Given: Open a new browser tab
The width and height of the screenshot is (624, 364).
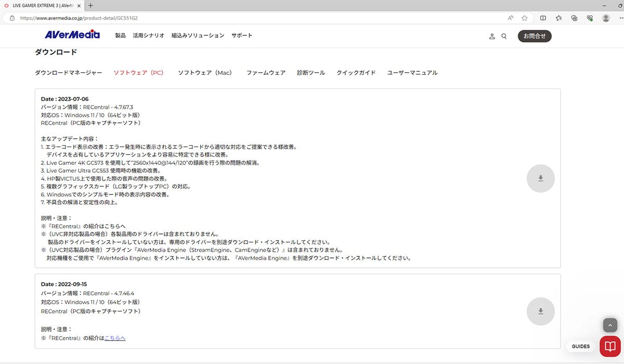Looking at the screenshot, I should click(x=90, y=5).
